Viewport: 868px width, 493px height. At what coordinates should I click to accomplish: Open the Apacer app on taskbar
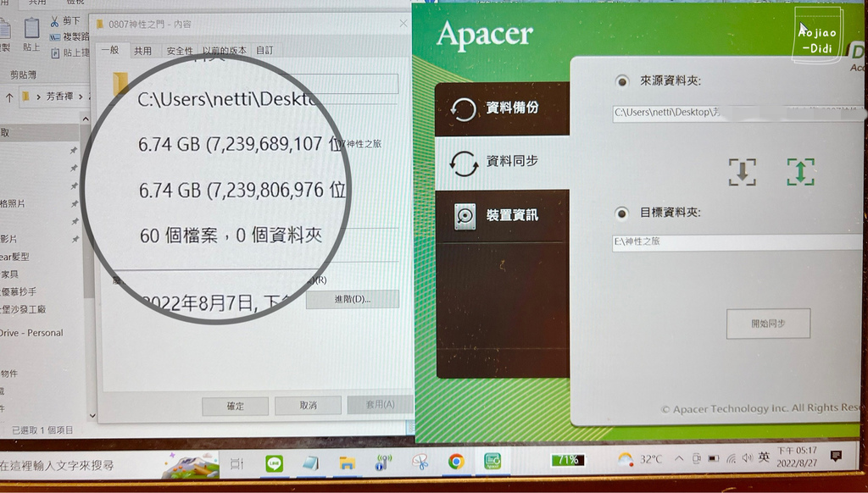[x=492, y=460]
